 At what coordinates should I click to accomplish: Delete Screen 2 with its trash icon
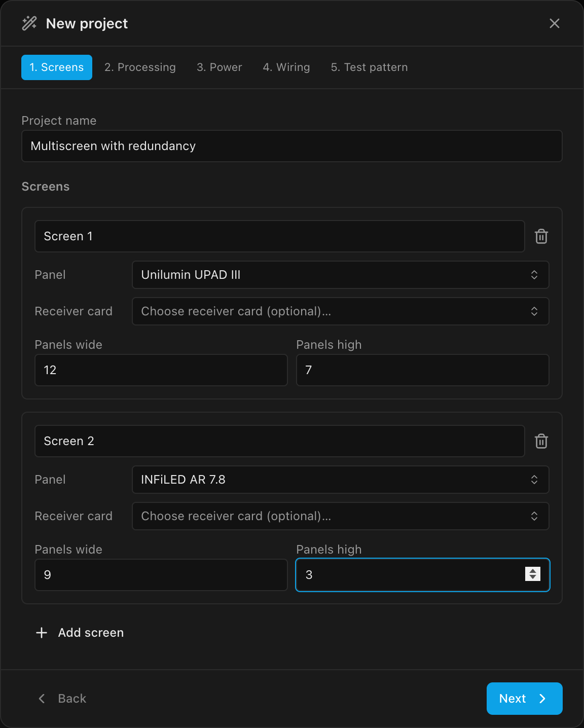(x=541, y=441)
